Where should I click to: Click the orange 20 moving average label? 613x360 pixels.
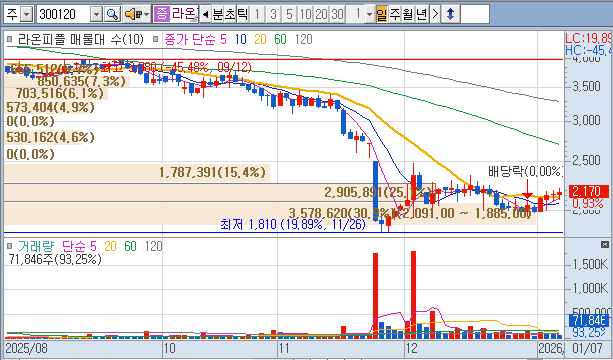pos(260,39)
